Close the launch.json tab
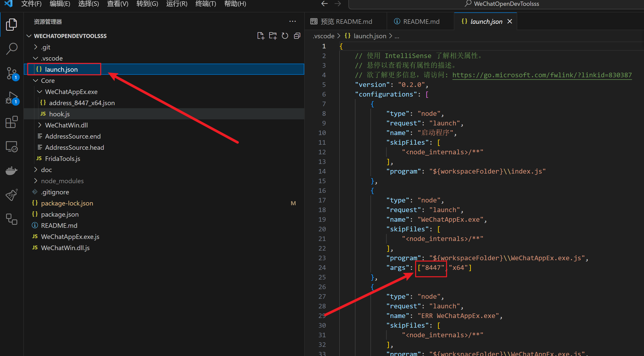This screenshot has height=356, width=644. coord(510,22)
